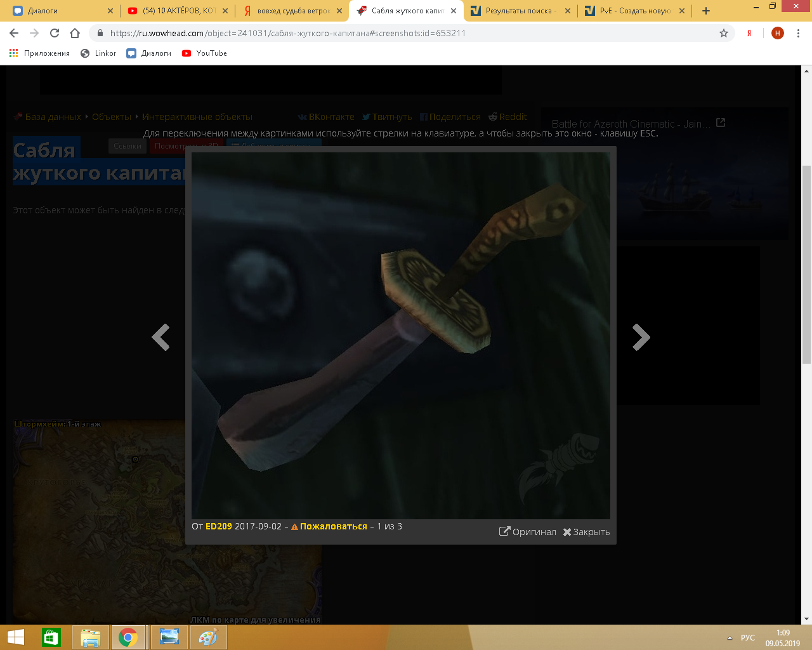Bookmark this page with the star icon
812x650 pixels.
pos(724,33)
